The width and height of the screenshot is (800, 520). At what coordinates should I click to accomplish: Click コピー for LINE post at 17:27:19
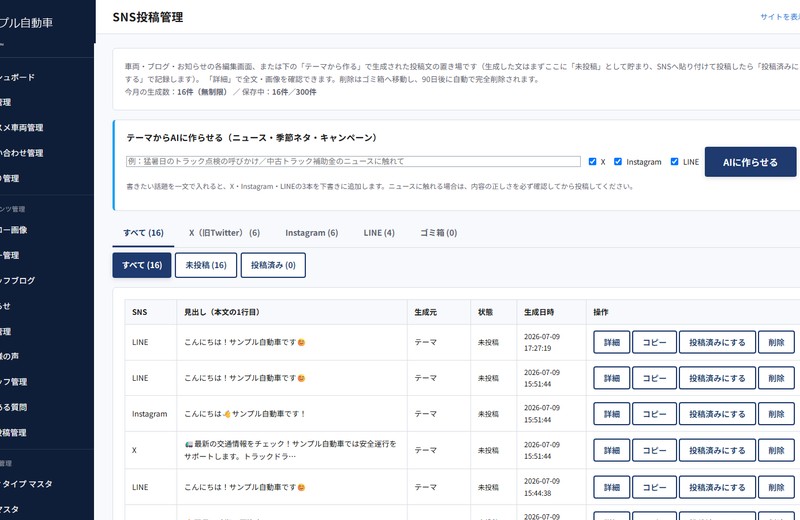tap(654, 342)
